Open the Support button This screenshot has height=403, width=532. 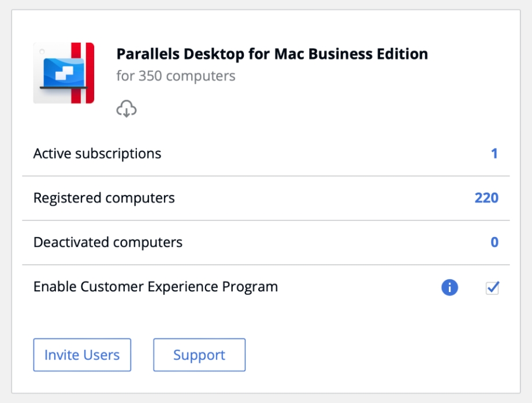199,354
